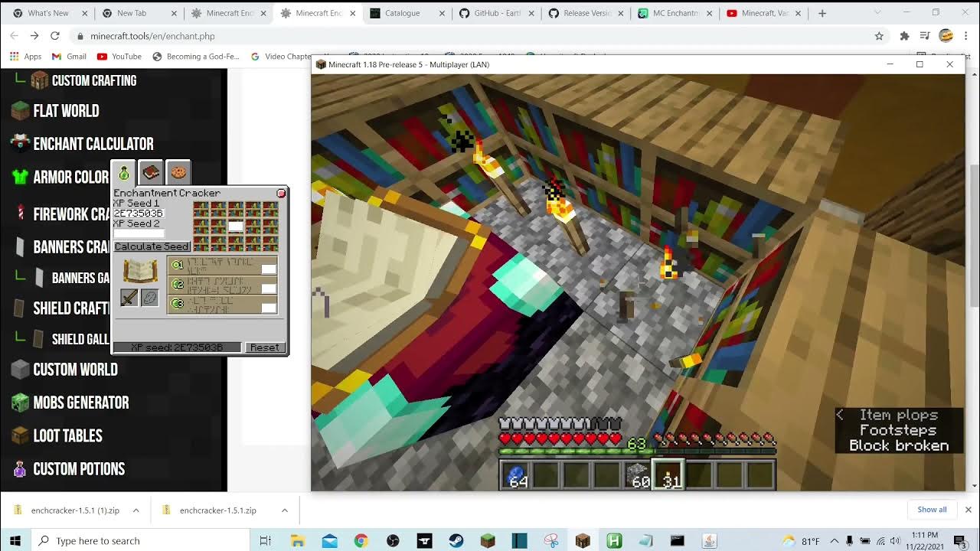Open the Gmail bookmark

pyautogui.click(x=69, y=56)
